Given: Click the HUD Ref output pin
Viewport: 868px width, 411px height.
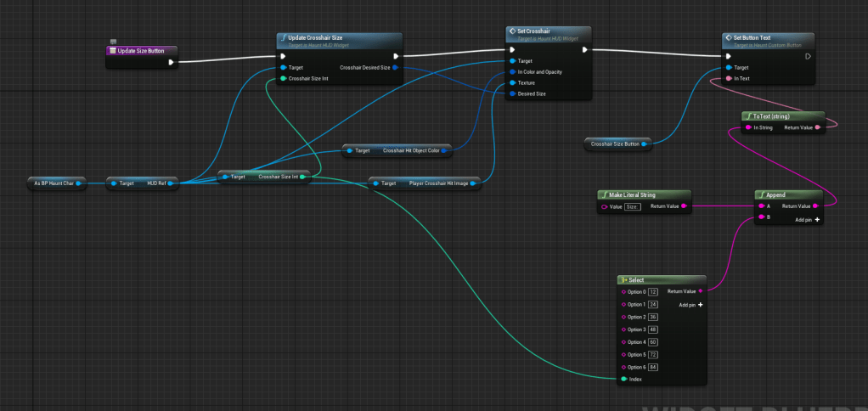Looking at the screenshot, I should (173, 183).
